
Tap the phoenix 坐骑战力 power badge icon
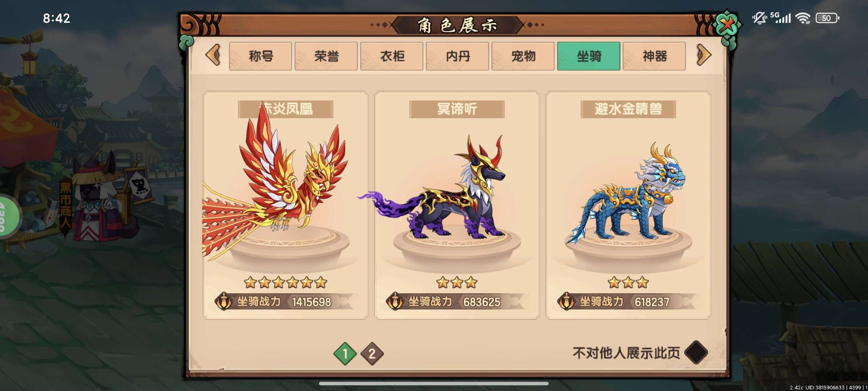coord(224,301)
